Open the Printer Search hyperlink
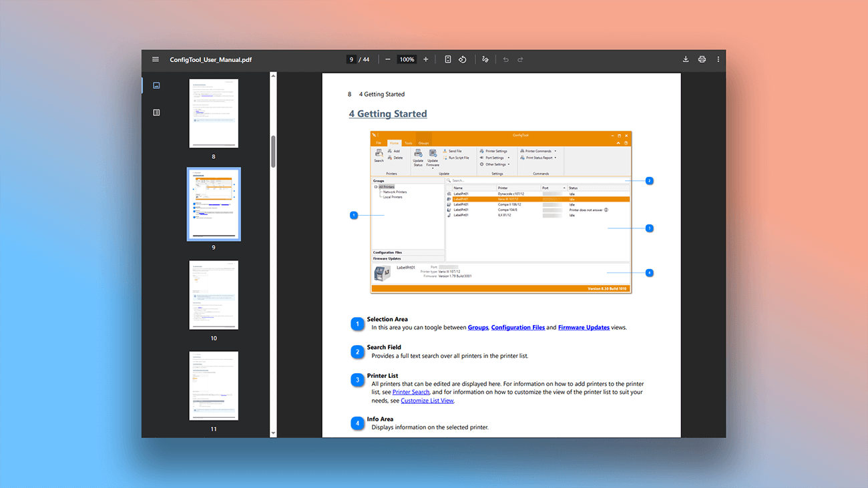The height and width of the screenshot is (488, 868). [x=411, y=392]
